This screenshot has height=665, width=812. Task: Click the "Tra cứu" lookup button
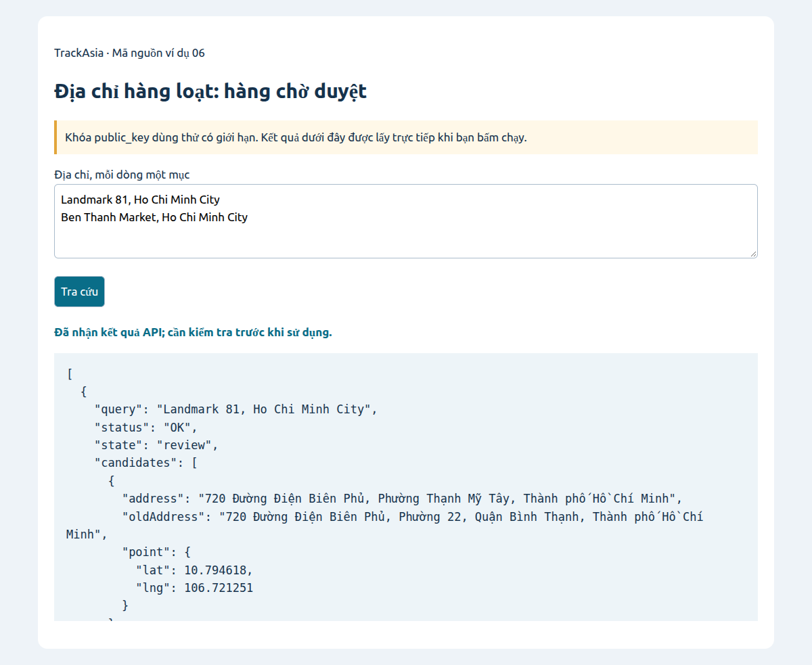(79, 292)
